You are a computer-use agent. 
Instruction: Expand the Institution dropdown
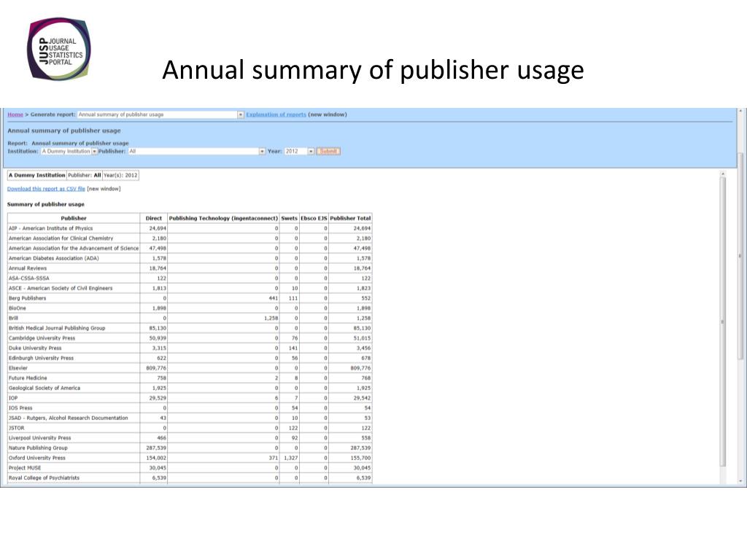pos(69,152)
